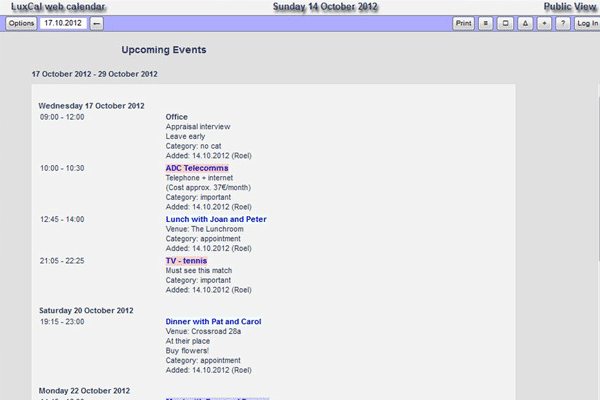Click the arrow button beside the date field
This screenshot has width=600, height=400.
pos(96,23)
